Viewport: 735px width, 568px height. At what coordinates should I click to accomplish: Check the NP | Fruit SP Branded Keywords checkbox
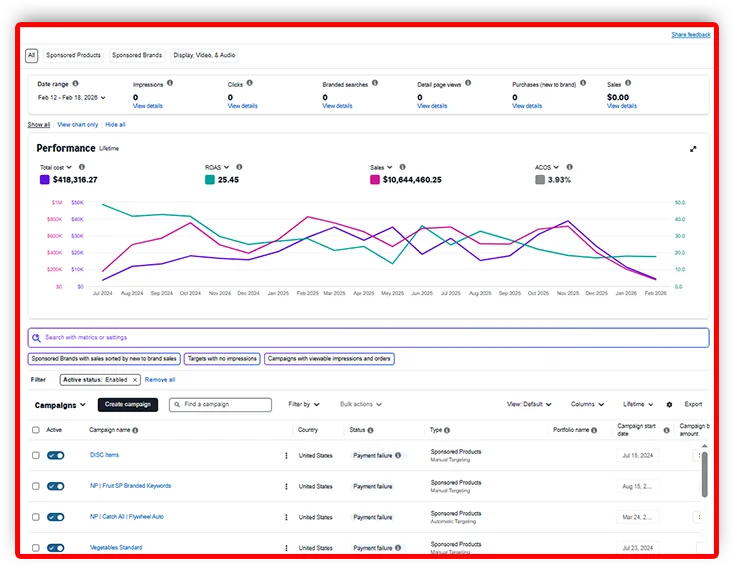pyautogui.click(x=36, y=486)
